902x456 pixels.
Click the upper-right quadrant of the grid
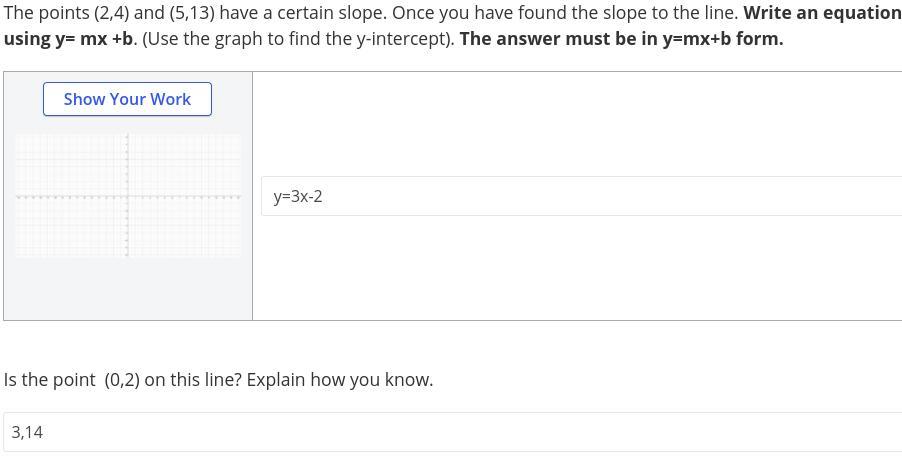[x=185, y=165]
